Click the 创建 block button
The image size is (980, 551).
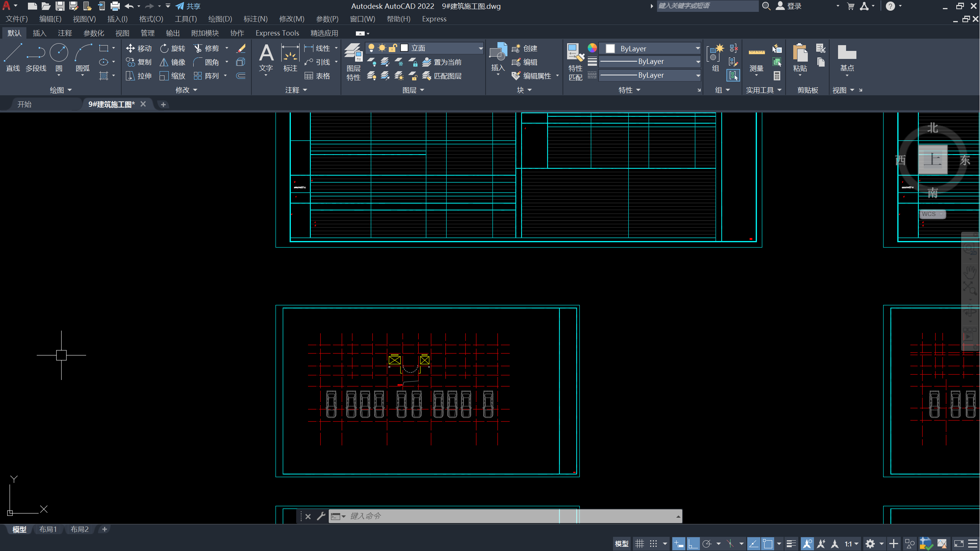pyautogui.click(x=525, y=48)
